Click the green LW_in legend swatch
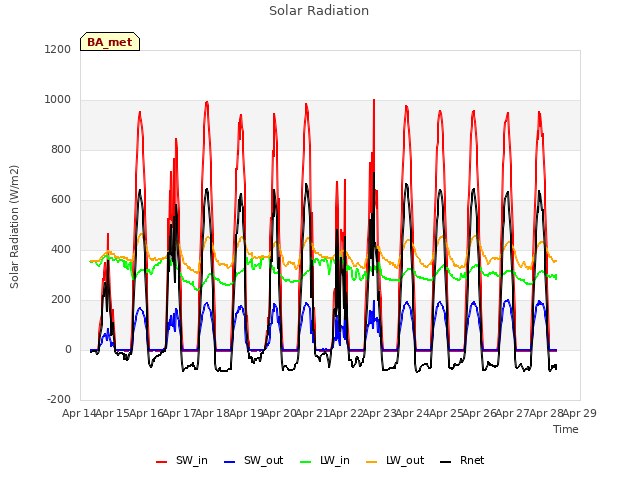The width and height of the screenshot is (640, 480). (x=306, y=462)
